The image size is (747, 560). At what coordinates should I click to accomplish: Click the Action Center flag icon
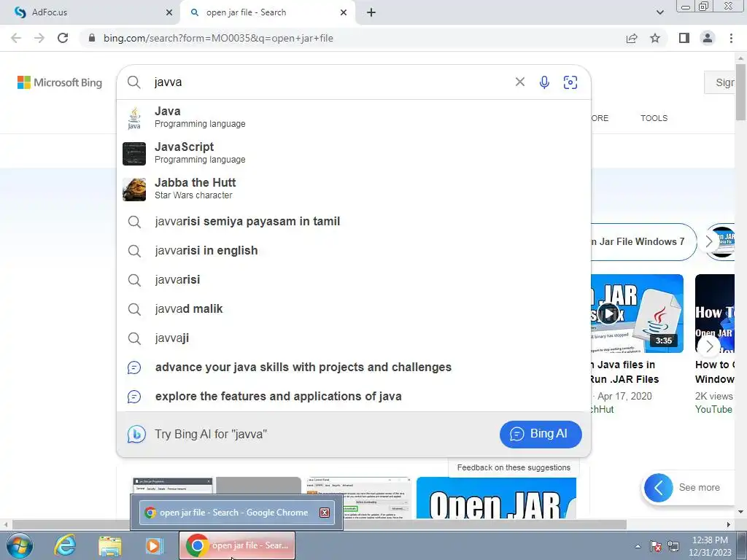pyautogui.click(x=656, y=546)
